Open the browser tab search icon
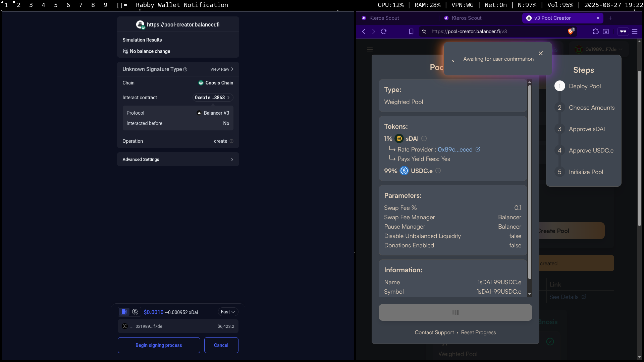This screenshot has width=644, height=362. pyautogui.click(x=606, y=32)
